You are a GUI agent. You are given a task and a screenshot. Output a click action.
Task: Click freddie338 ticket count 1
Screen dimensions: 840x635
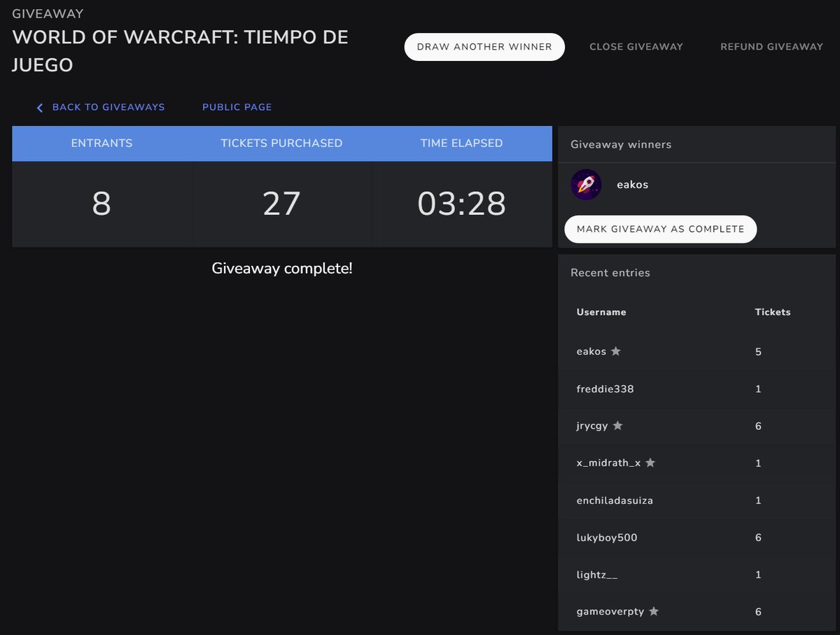pyautogui.click(x=758, y=389)
